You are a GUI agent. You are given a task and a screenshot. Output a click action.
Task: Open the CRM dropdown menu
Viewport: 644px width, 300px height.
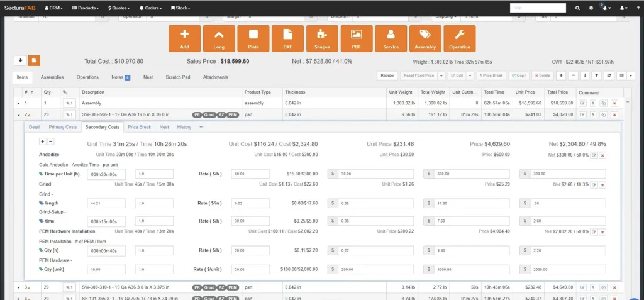tap(54, 8)
